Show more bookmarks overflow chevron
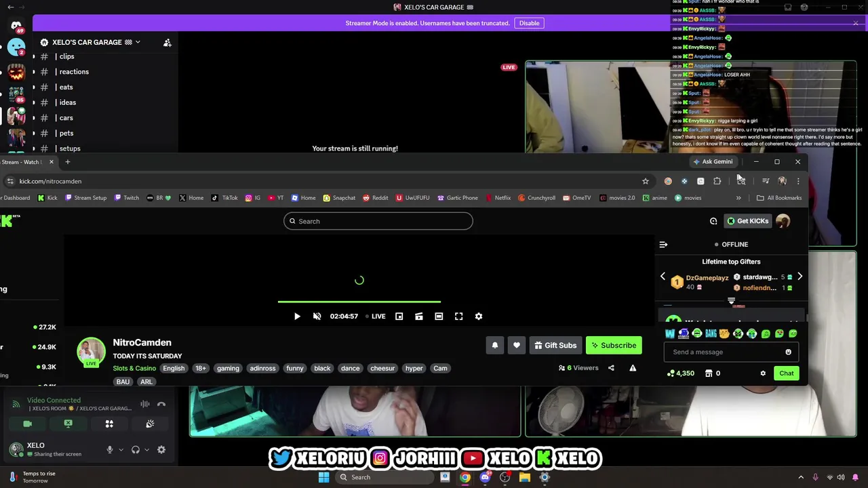Image resolution: width=868 pixels, height=488 pixels. pyautogui.click(x=738, y=198)
